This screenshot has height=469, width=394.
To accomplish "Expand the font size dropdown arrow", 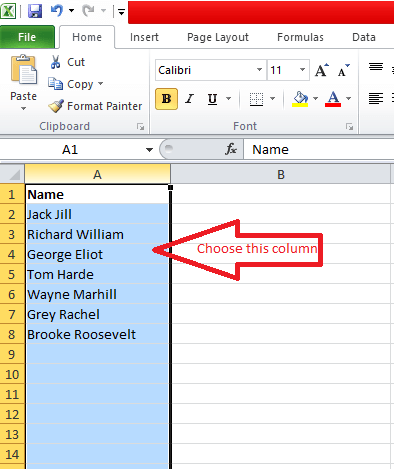I will tap(303, 70).
